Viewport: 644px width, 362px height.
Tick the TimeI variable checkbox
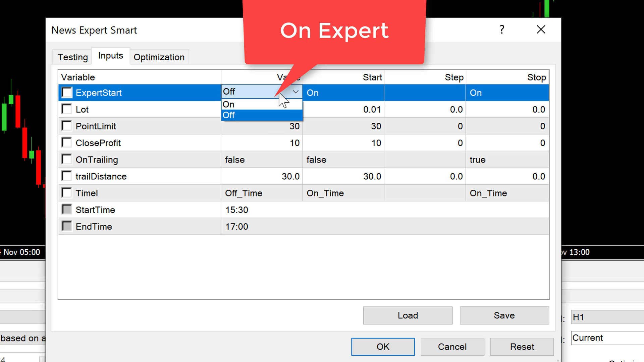67,193
